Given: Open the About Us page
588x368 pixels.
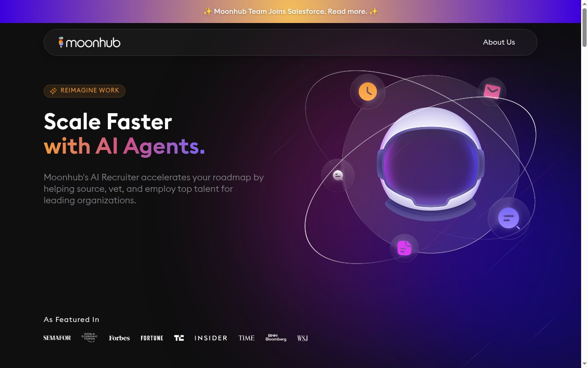Looking at the screenshot, I should click(499, 42).
